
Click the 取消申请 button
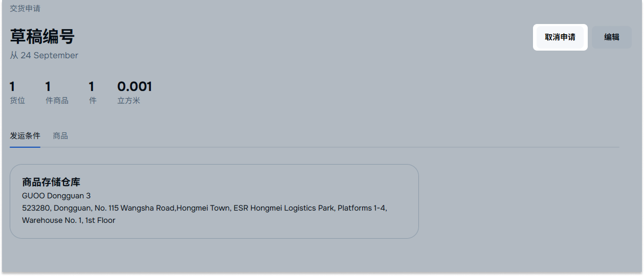560,37
